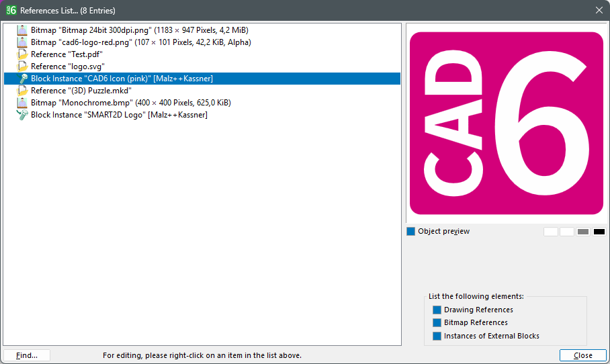The width and height of the screenshot is (610, 364).
Task: Select the first white preview background swatch
Action: [x=550, y=232]
